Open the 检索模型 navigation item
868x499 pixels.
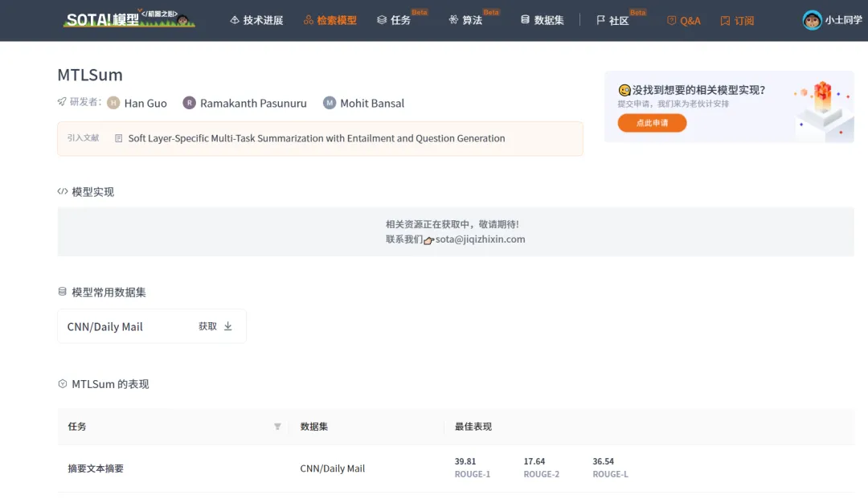(330, 20)
